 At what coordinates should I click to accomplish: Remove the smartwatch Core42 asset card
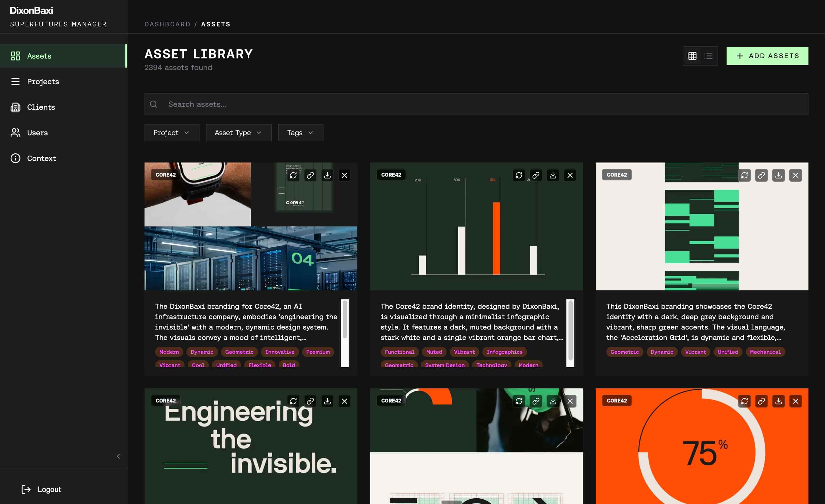click(x=345, y=175)
